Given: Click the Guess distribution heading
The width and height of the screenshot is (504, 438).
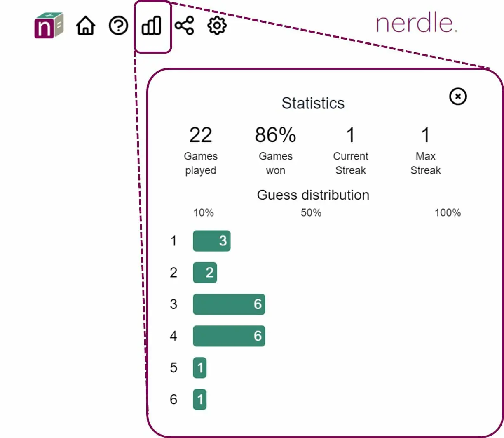Looking at the screenshot, I should pyautogui.click(x=313, y=195).
